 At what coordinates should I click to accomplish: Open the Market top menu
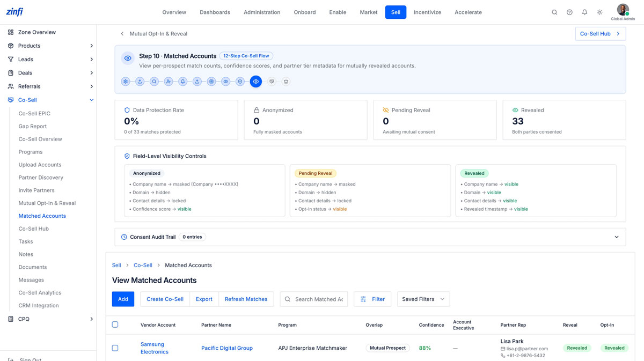click(369, 12)
